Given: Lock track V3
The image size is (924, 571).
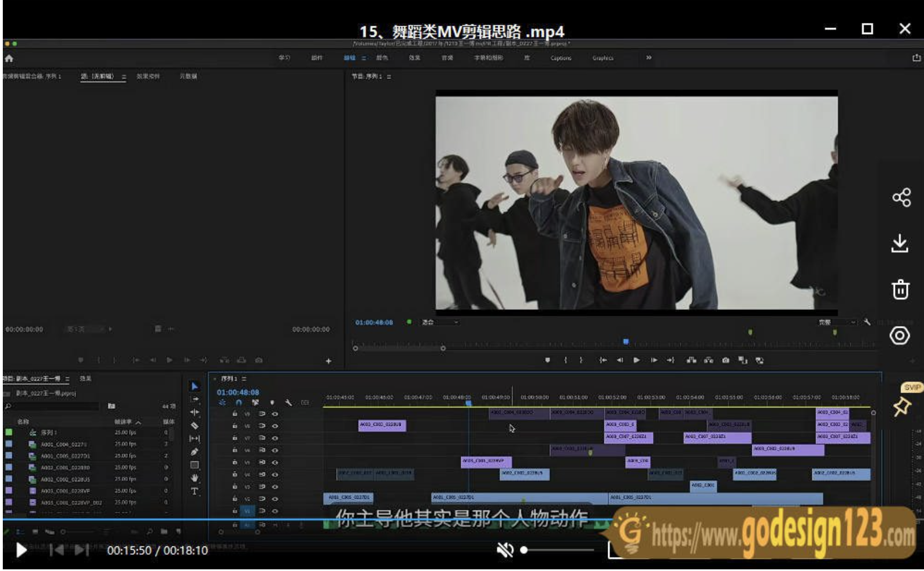Looking at the screenshot, I should click(x=235, y=487).
